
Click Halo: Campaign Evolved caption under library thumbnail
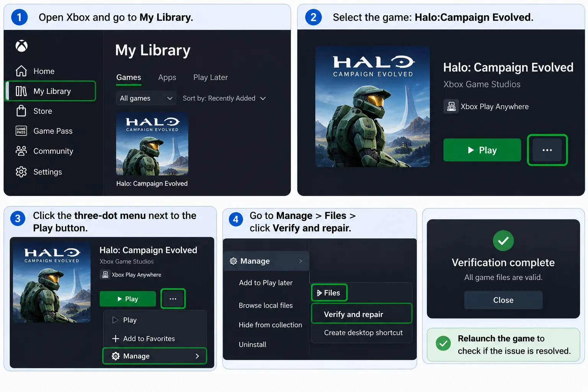152,184
